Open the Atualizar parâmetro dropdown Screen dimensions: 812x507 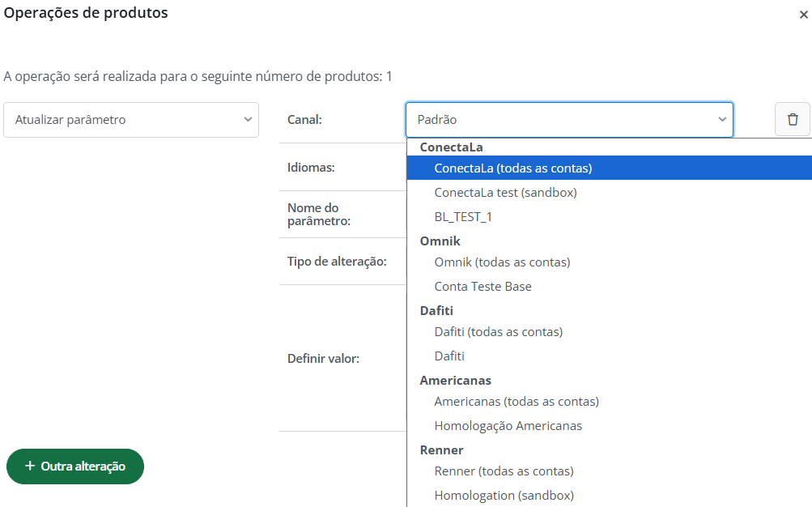131,120
